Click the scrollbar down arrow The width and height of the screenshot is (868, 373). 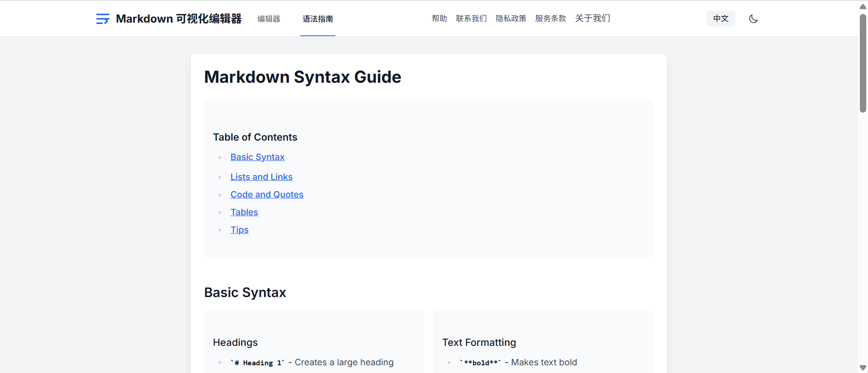pos(863,368)
